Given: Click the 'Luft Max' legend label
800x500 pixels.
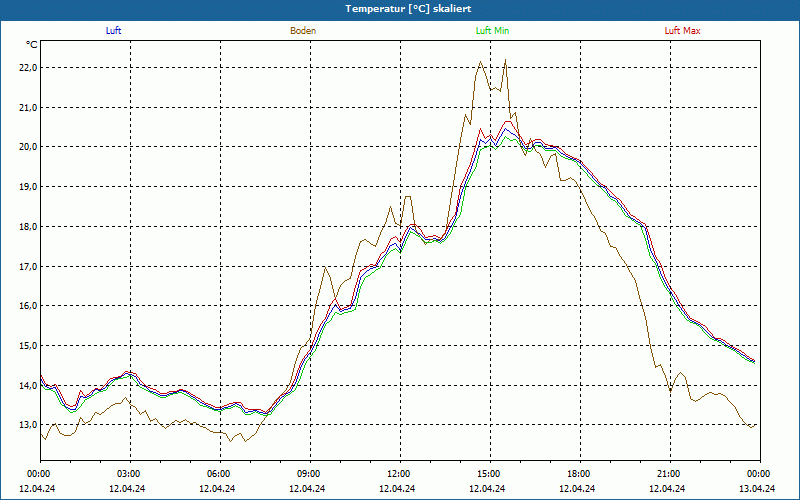Looking at the screenshot, I should pyautogui.click(x=682, y=31).
